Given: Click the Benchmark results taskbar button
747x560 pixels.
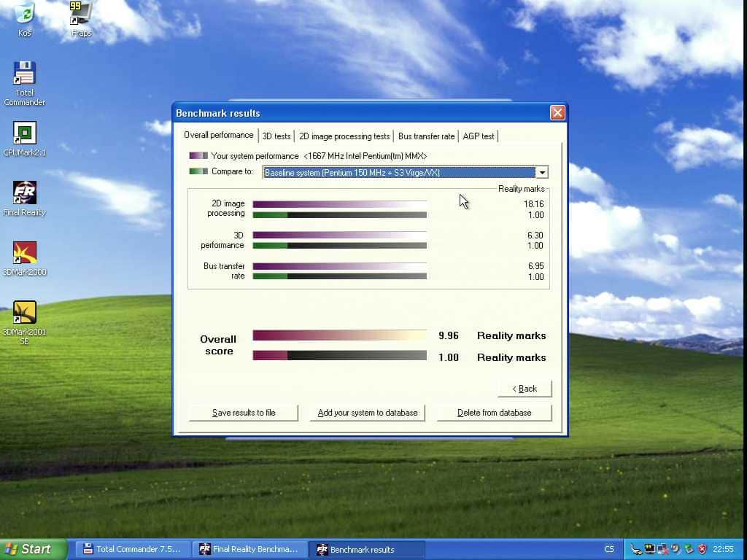Looking at the screenshot, I should pos(367,550).
